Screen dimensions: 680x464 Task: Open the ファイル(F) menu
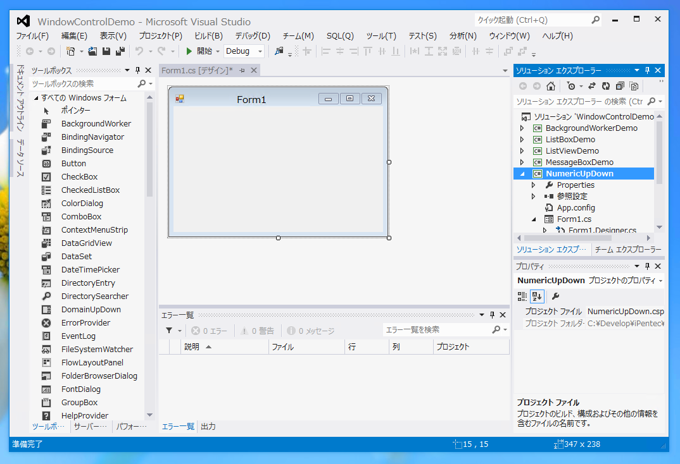33,36
